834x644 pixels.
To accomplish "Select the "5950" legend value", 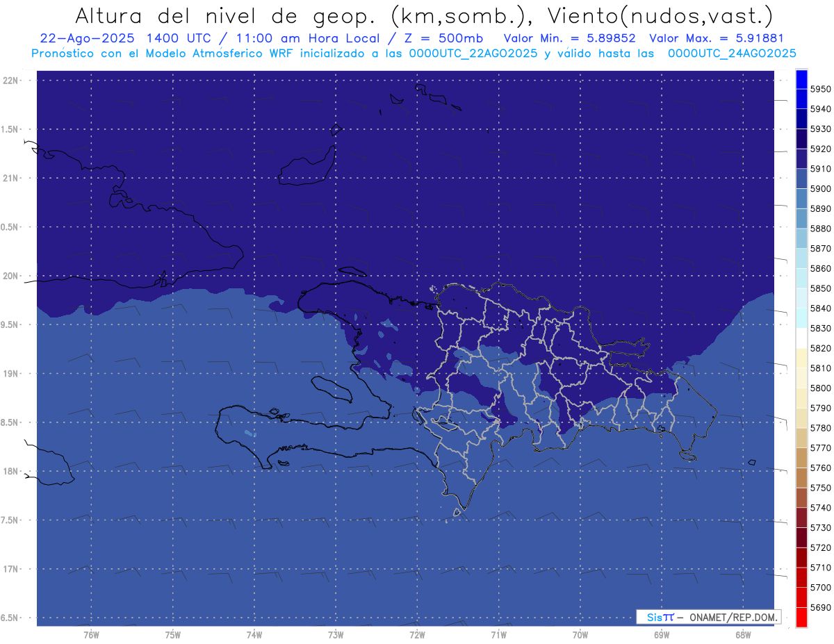I will 820,90.
